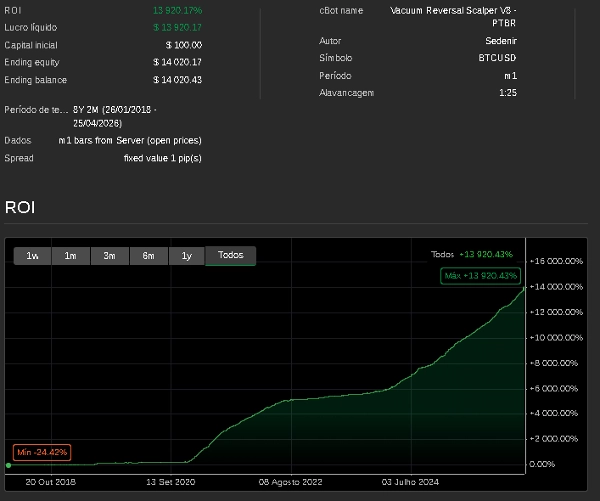Click the Min -24.42% badge
Screen dimensions: 600x501
[x=42, y=452]
